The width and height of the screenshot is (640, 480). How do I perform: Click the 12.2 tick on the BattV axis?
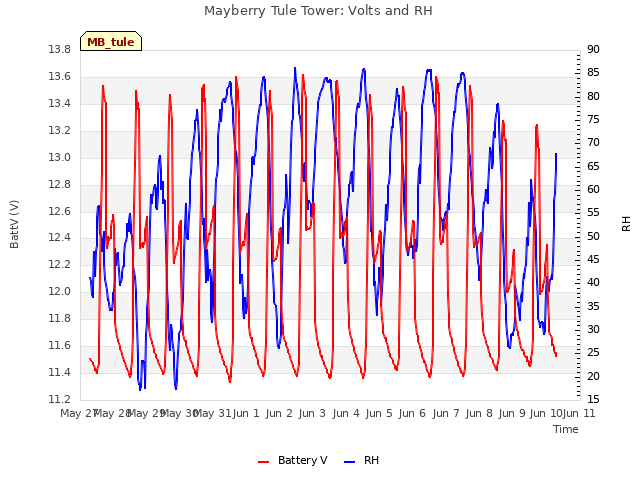tap(60, 264)
